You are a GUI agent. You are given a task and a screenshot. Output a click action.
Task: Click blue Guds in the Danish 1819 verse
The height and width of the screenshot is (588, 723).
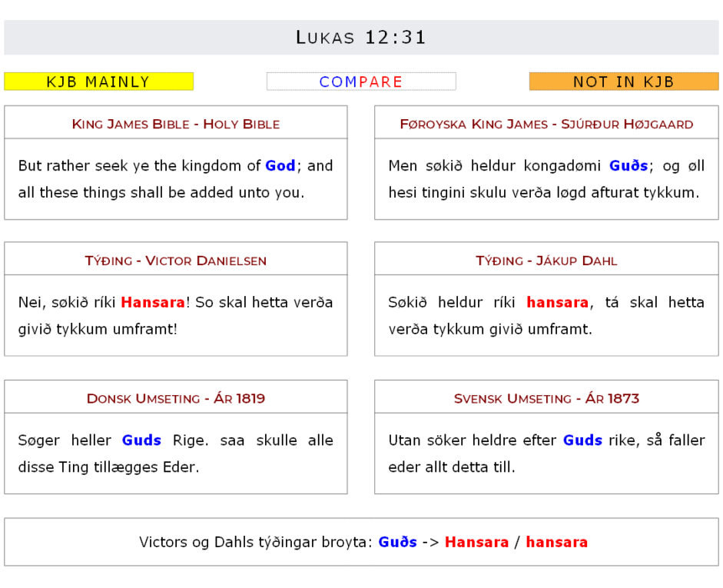click(141, 440)
